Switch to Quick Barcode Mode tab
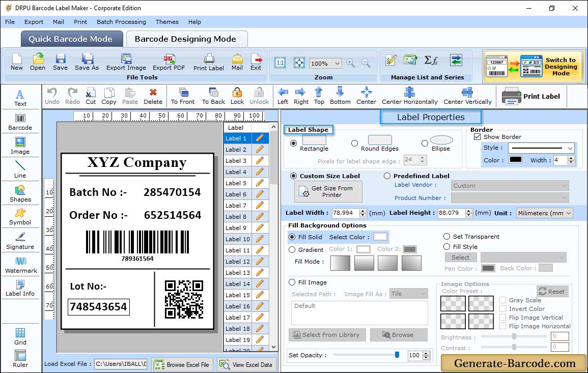The width and height of the screenshot is (588, 373). pyautogui.click(x=71, y=39)
